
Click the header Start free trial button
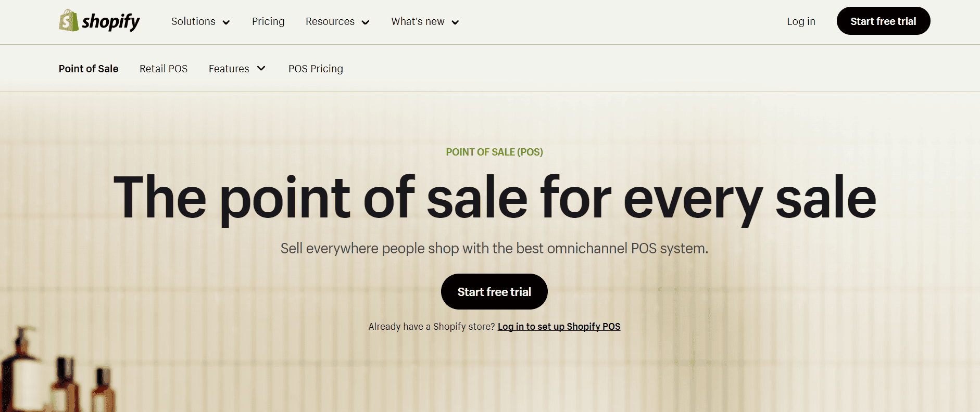pyautogui.click(x=883, y=21)
